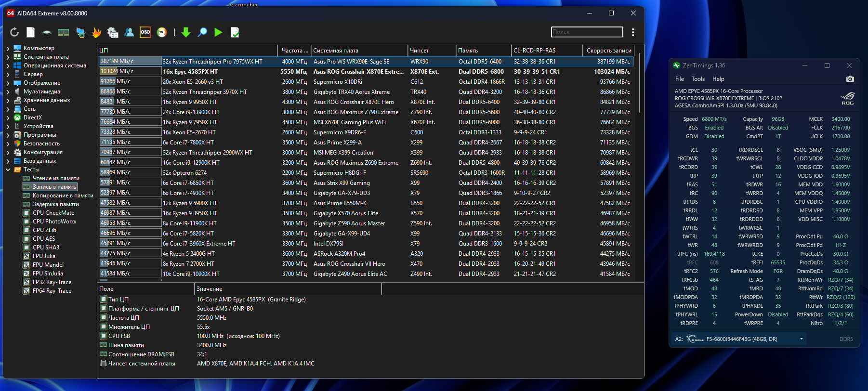Click the memory module icon in toolbar

pos(63,32)
